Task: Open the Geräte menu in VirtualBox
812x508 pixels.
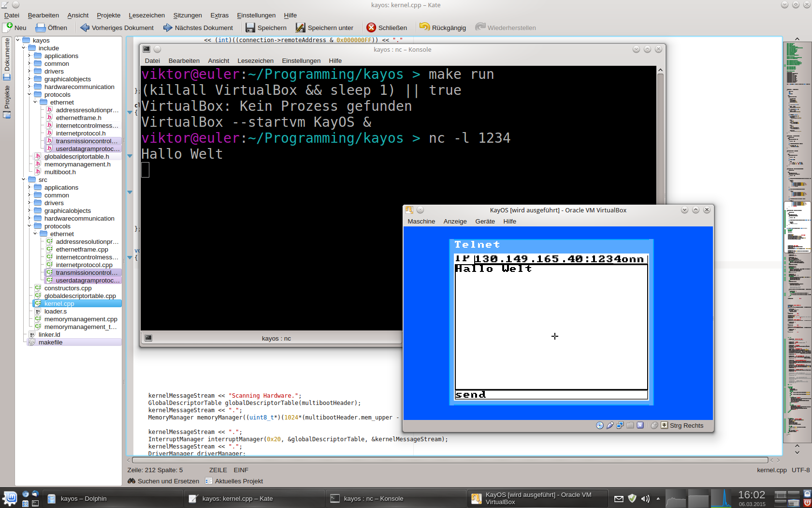Action: coord(485,221)
